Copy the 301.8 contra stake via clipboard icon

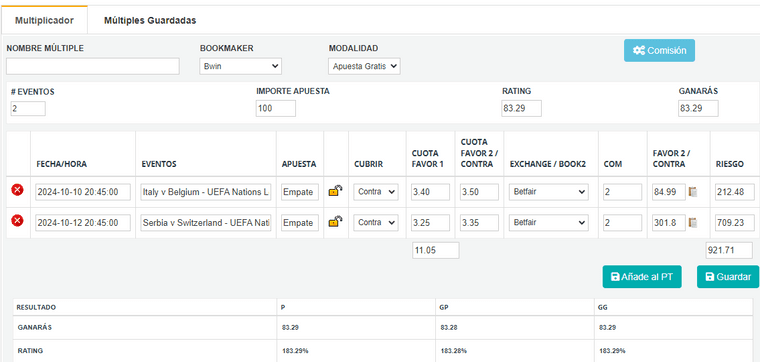pyautogui.click(x=693, y=223)
